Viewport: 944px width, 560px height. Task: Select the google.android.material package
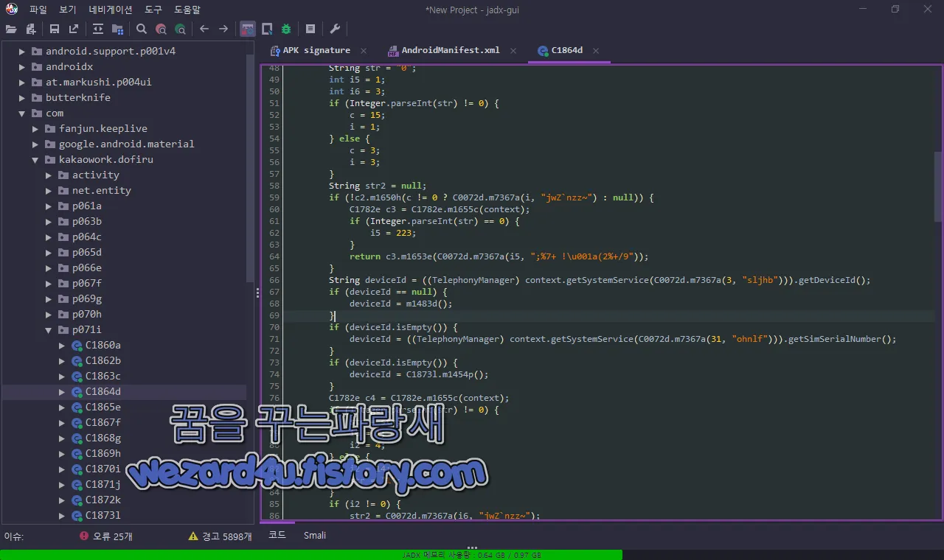pyautogui.click(x=126, y=144)
